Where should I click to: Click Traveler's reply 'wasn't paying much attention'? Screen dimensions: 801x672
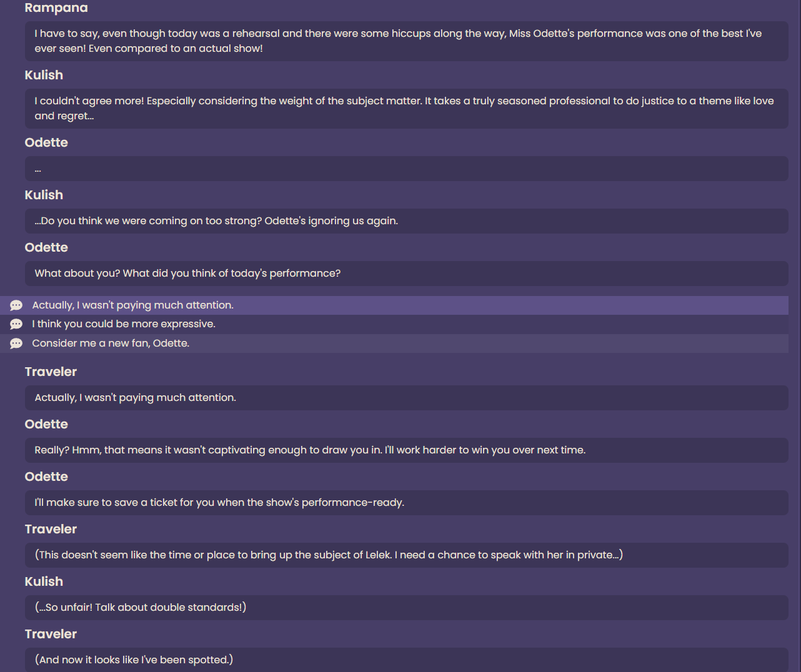(407, 398)
